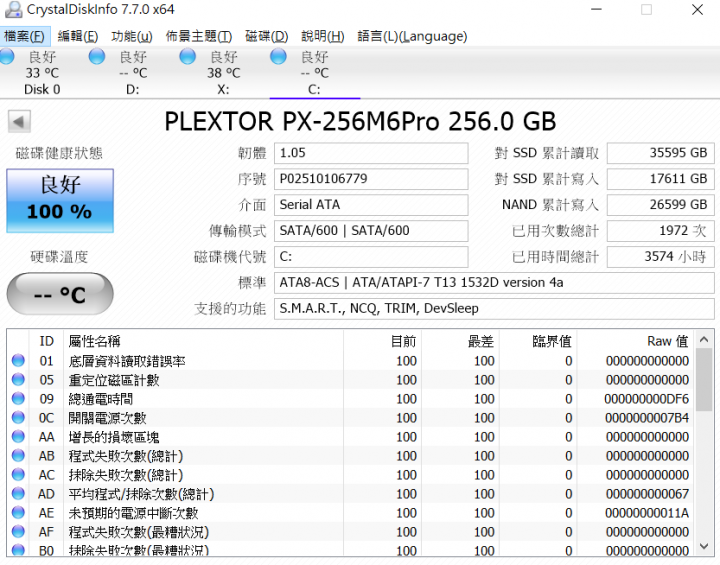
Task: Click status orb for attribute AC row
Action: click(x=18, y=475)
